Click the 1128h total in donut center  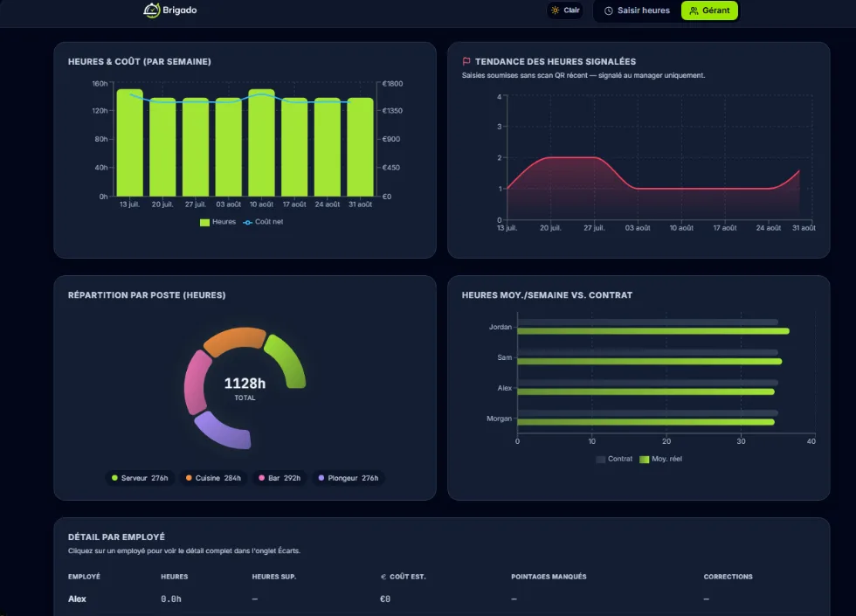(x=245, y=384)
